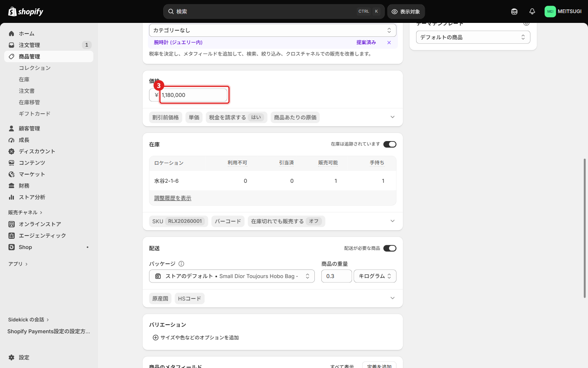Open 設定 gear icon
Screen dimensions: 588x368
pyautogui.click(x=11, y=357)
